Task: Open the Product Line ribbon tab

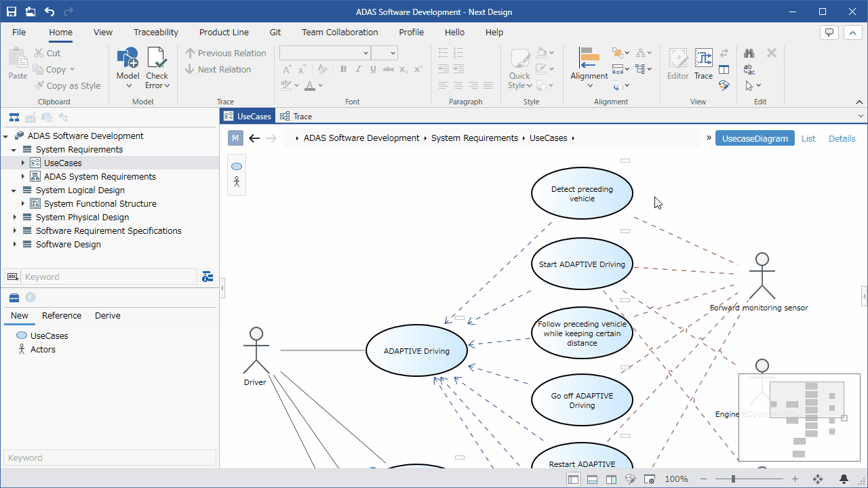Action: [224, 32]
